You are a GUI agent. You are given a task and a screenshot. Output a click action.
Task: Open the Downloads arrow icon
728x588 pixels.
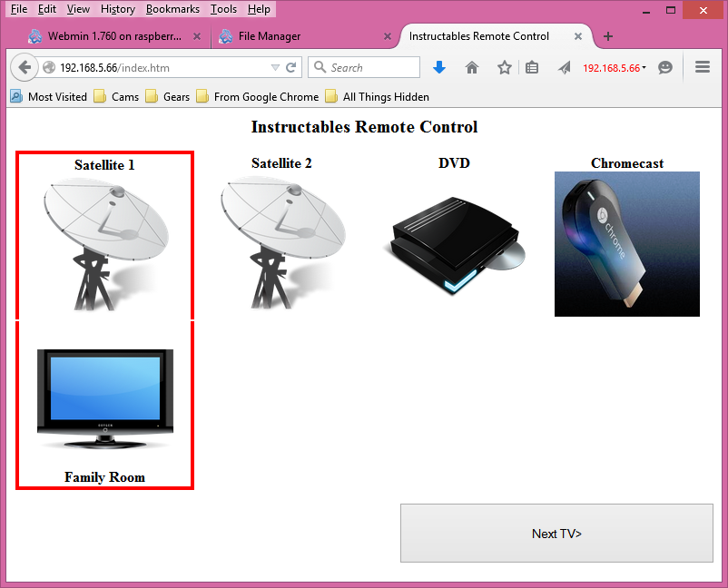(439, 68)
